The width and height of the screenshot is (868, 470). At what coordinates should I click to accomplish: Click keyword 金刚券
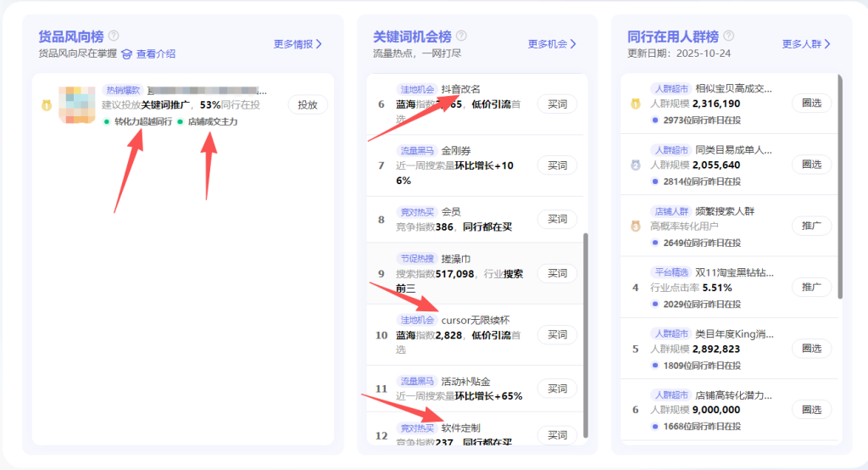click(x=455, y=151)
